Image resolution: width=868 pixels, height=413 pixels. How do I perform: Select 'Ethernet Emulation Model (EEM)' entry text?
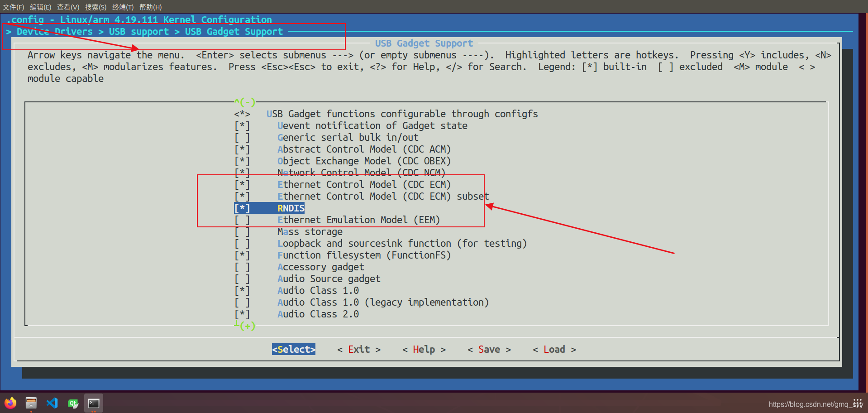(x=359, y=220)
